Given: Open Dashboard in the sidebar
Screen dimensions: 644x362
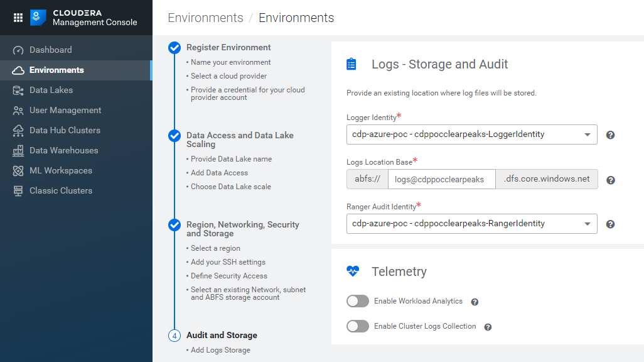Looking at the screenshot, I should pos(76,50).
